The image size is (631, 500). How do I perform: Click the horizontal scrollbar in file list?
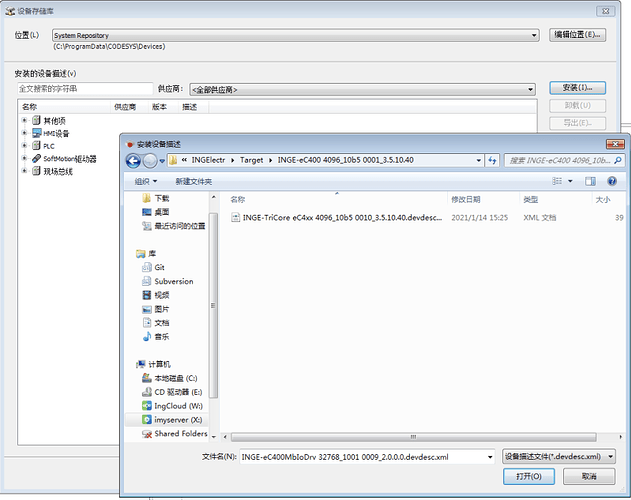pyautogui.click(x=414, y=437)
